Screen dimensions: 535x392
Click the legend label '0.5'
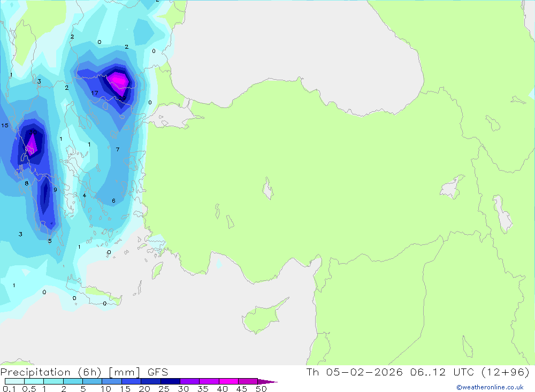[29, 389]
